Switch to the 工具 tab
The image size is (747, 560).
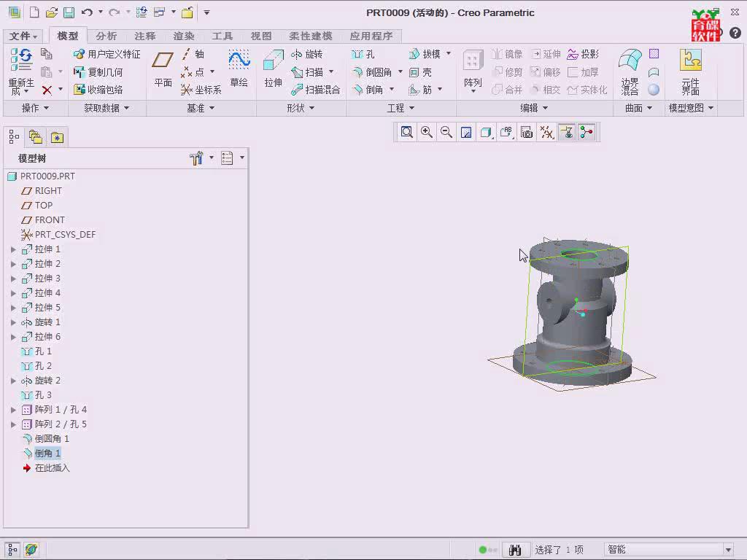pyautogui.click(x=222, y=36)
